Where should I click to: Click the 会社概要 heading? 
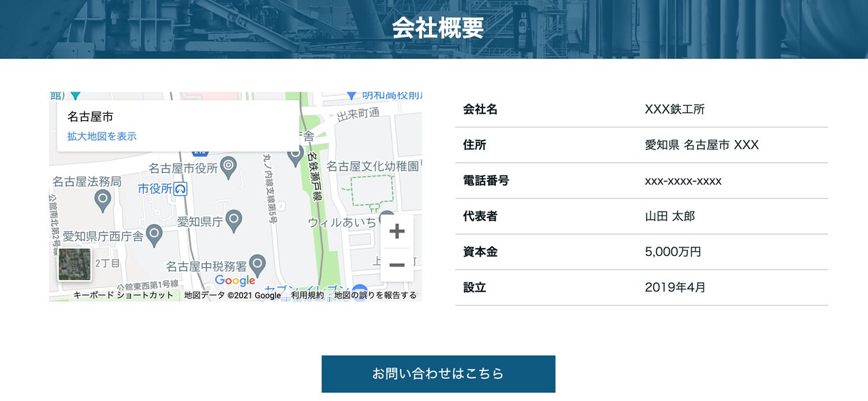pyautogui.click(x=438, y=28)
